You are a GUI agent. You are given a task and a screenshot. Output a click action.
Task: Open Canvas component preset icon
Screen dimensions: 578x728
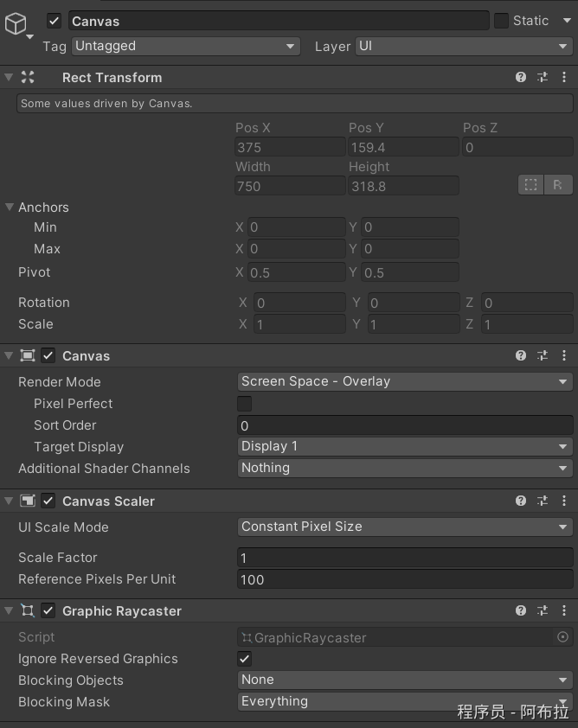pos(543,355)
